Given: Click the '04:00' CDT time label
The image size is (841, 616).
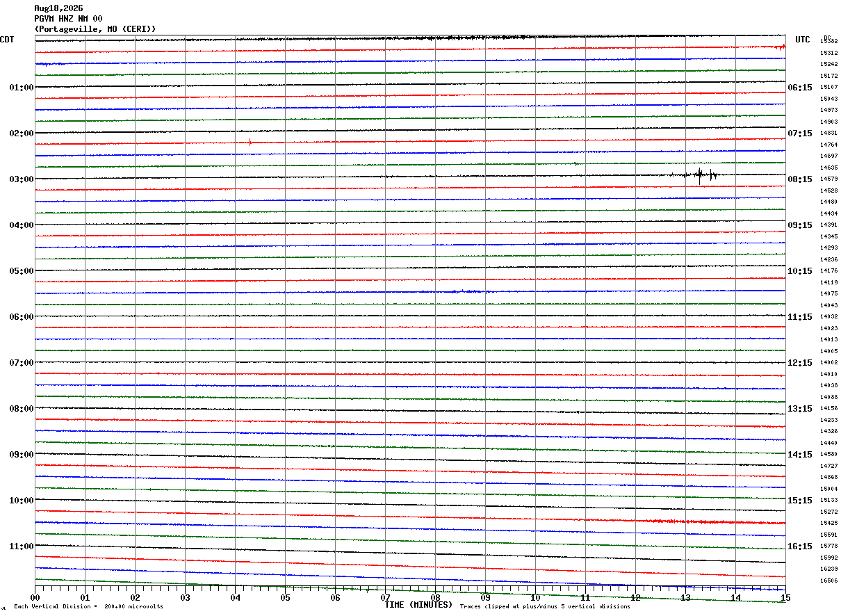Looking at the screenshot, I should [x=22, y=225].
